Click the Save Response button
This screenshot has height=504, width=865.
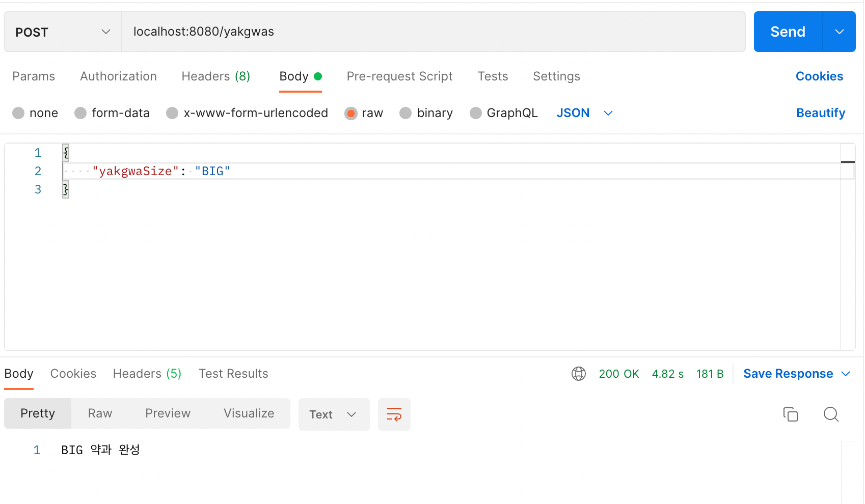(x=788, y=374)
